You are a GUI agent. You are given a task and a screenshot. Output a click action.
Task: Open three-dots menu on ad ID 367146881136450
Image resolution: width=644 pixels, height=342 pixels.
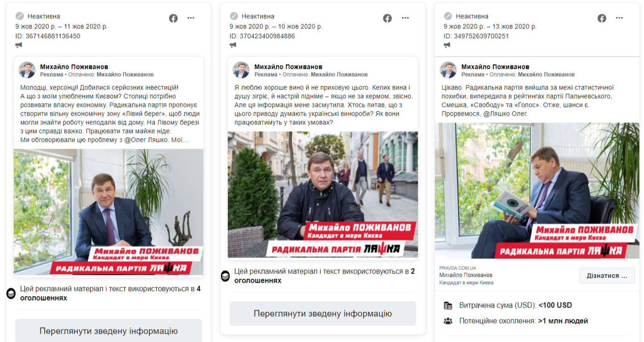coord(191,18)
